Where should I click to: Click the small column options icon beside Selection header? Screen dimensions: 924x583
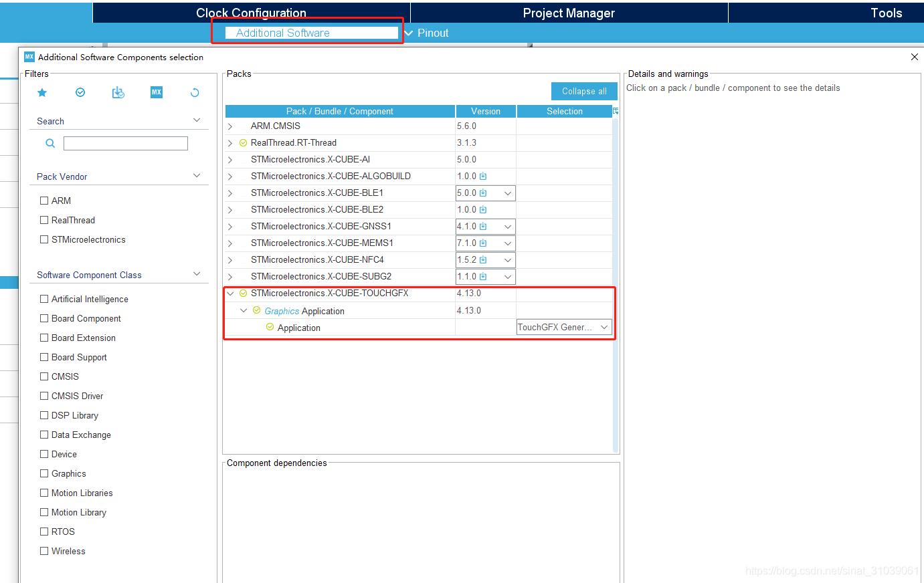(x=616, y=111)
